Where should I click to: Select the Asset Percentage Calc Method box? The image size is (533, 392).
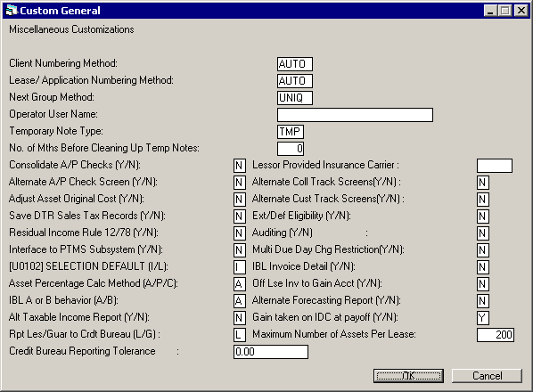239,284
